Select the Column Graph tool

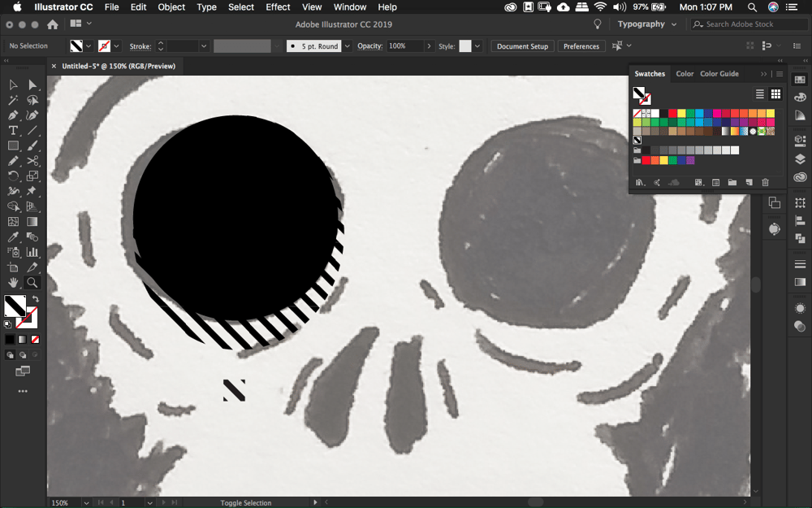point(32,252)
